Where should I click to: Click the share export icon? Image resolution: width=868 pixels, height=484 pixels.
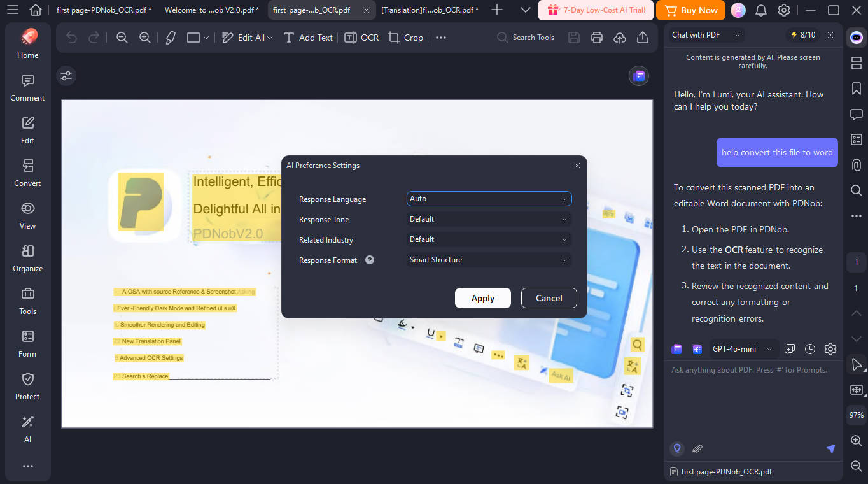[x=643, y=38]
